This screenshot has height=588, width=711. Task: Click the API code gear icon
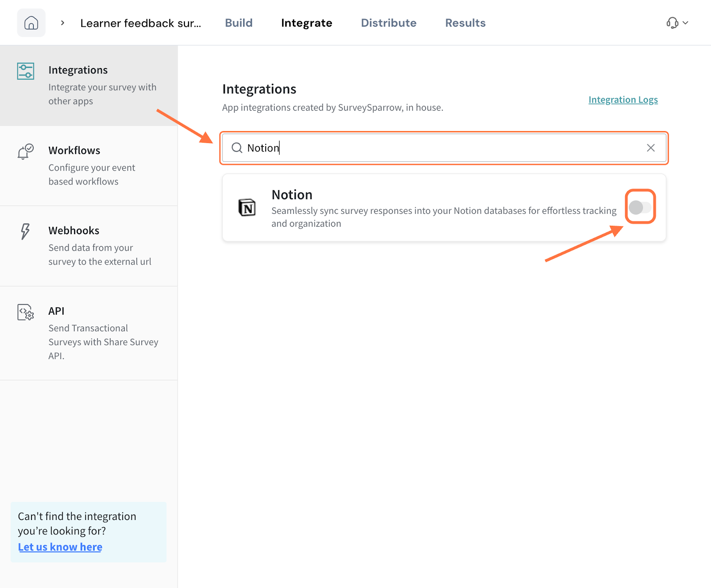coord(25,312)
